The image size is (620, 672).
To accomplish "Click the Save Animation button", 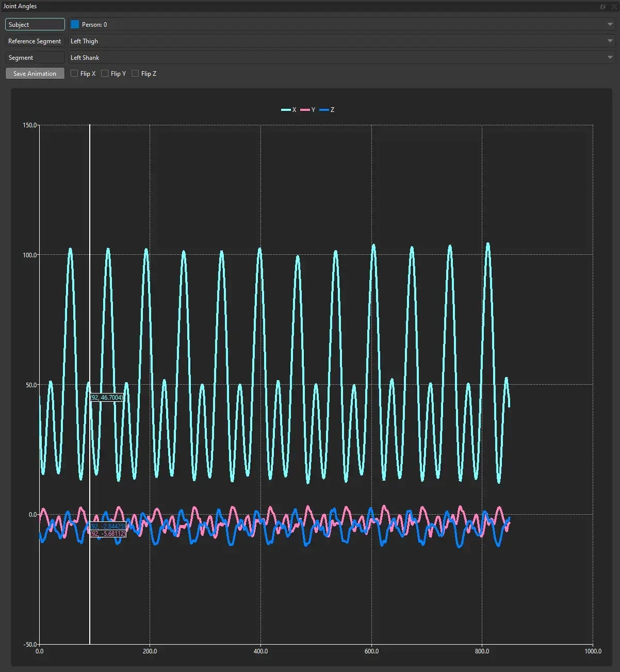I will (35, 74).
